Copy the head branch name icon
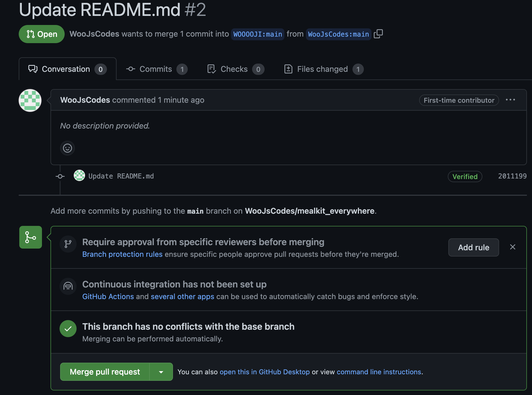 click(378, 34)
